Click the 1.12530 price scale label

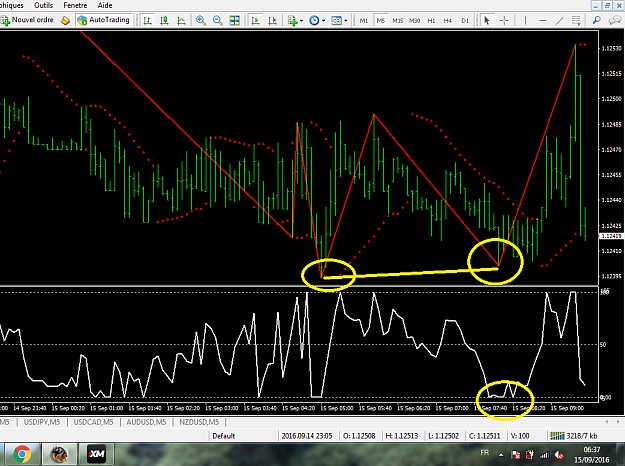click(611, 48)
